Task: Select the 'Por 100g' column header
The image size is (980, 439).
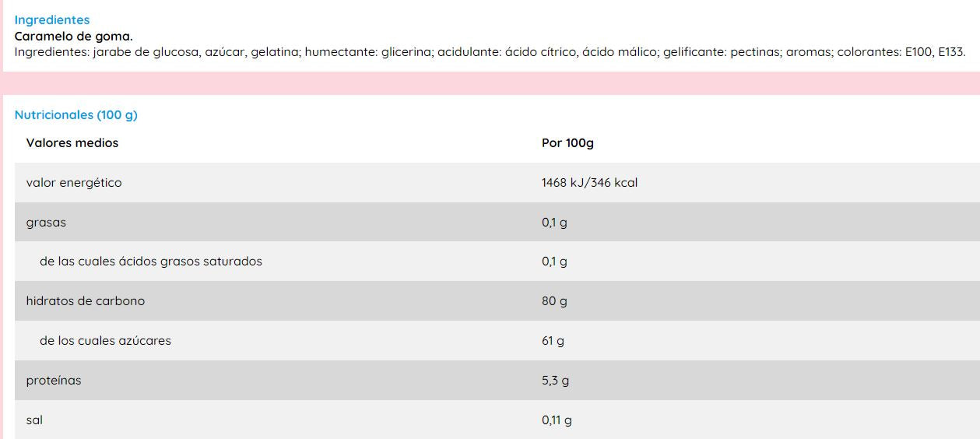Action: (567, 143)
